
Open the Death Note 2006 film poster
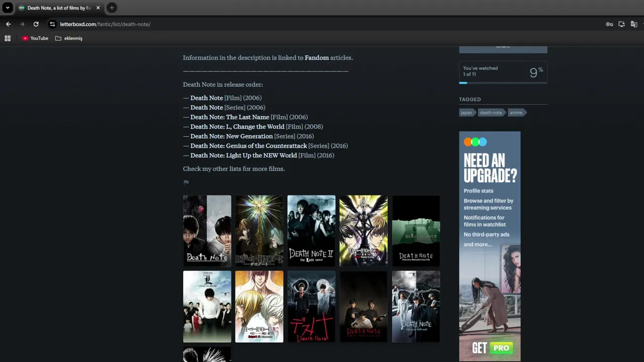point(207,231)
